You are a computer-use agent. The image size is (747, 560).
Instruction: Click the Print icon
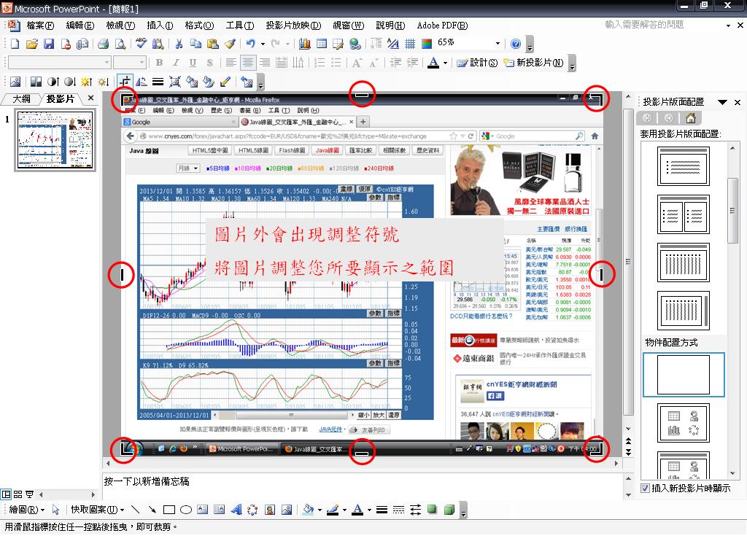point(103,44)
